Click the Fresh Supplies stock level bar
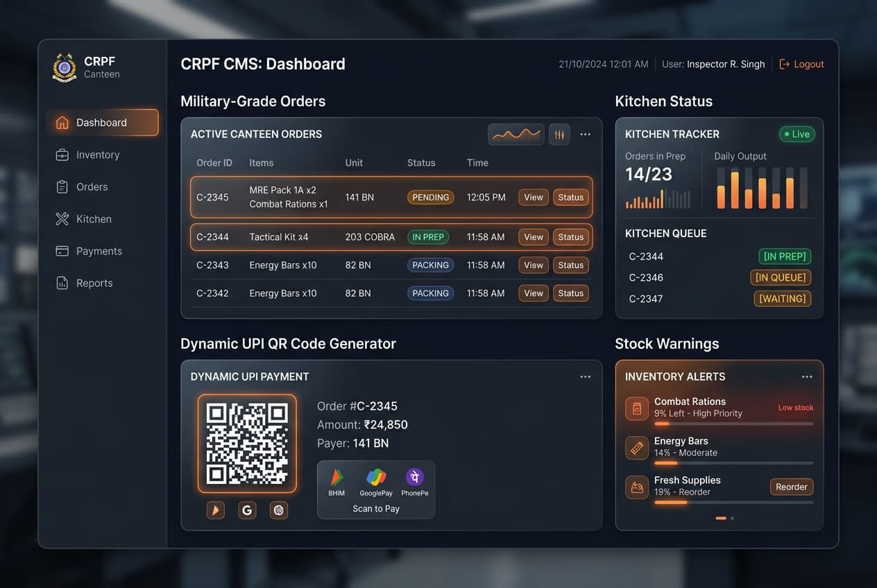 click(733, 502)
